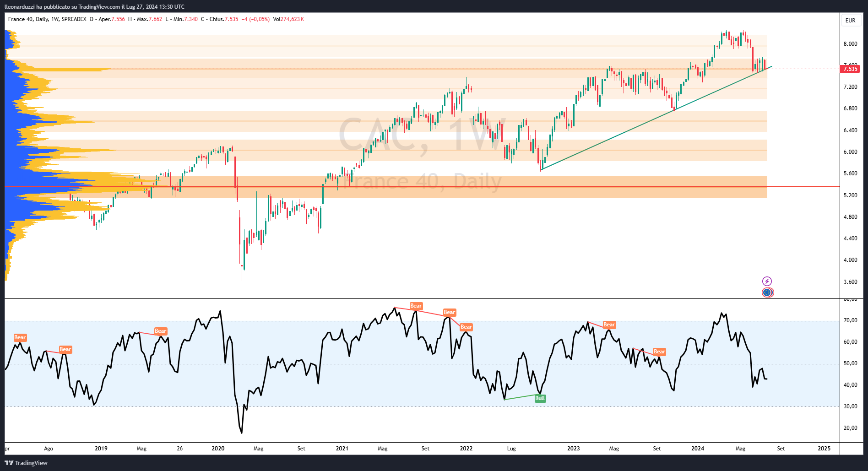This screenshot has width=868, height=471.
Task: Click the Ago label on time axis
Action: (49, 449)
